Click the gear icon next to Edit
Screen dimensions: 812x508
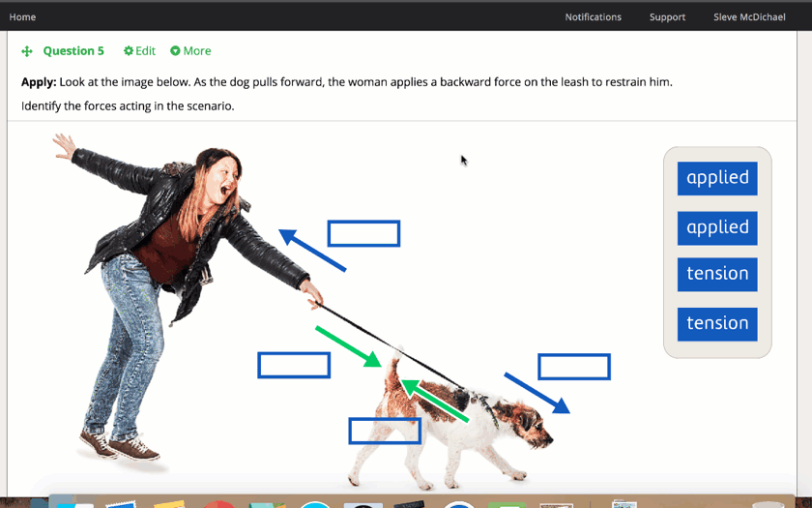point(129,50)
